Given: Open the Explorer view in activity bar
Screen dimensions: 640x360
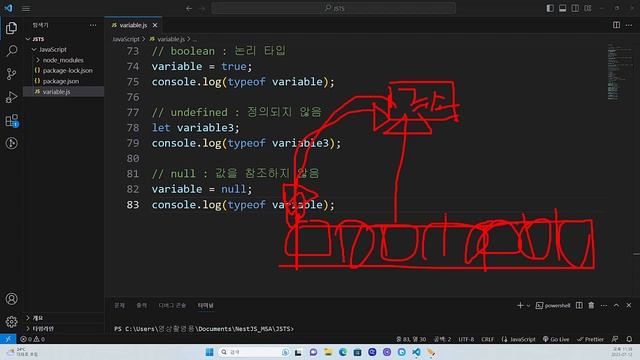Looking at the screenshot, I should 11,28.
